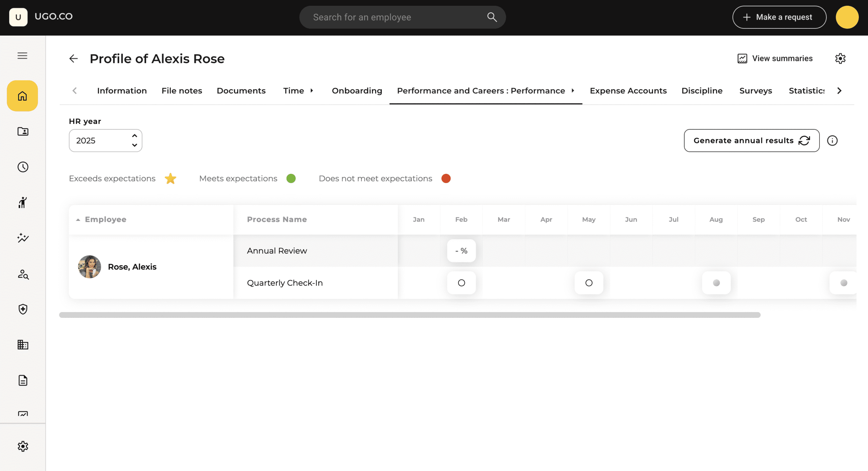Click Generate annual results button
Screen dimensions: 868x471
pos(751,141)
